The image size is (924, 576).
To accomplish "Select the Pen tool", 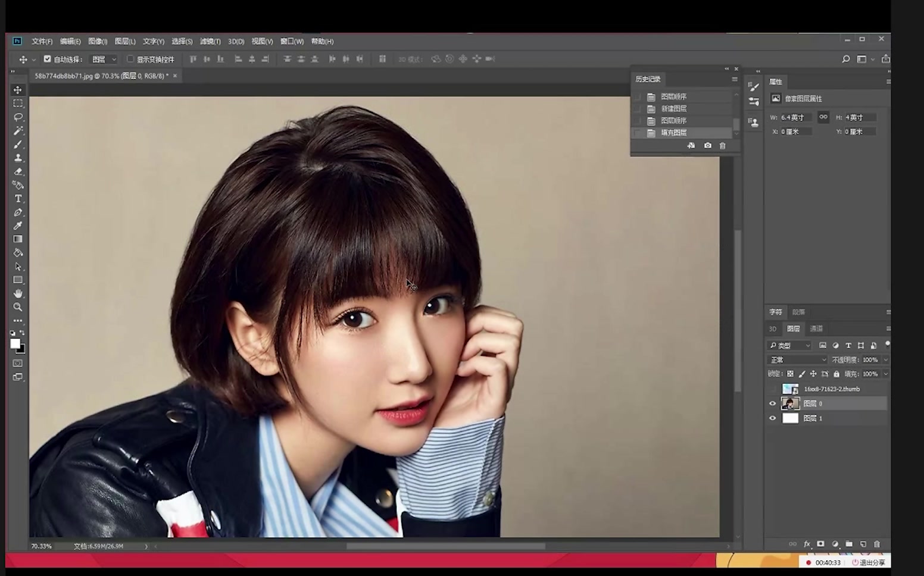I will [18, 212].
